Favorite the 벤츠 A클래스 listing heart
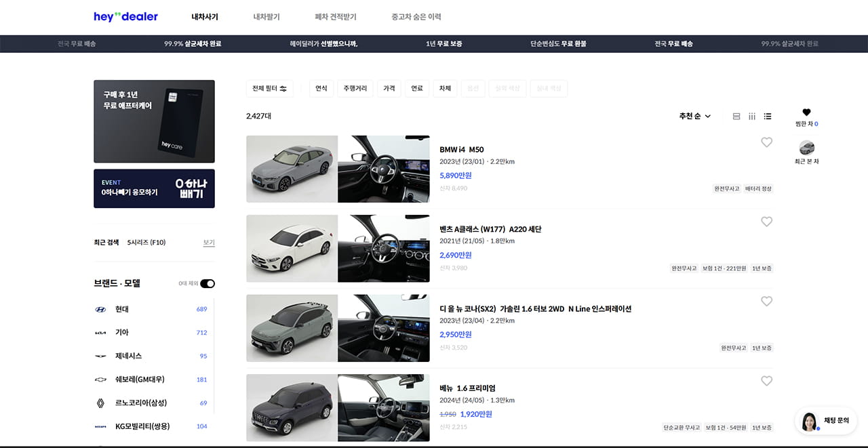The height and width of the screenshot is (448, 868). (x=767, y=222)
